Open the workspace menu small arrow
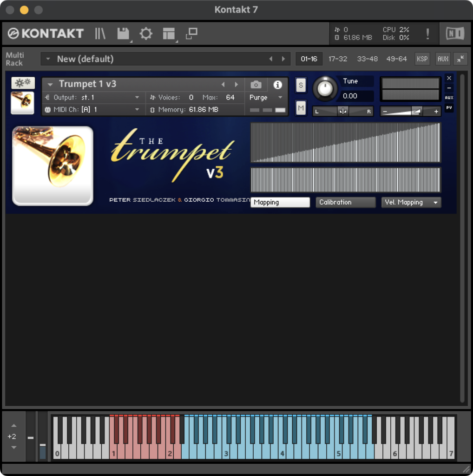The width and height of the screenshot is (473, 476). (177, 41)
